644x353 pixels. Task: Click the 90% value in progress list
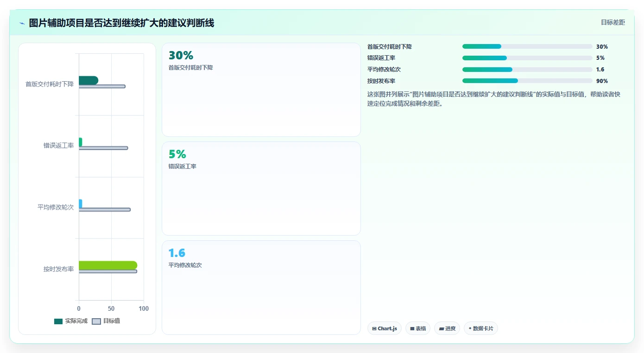pos(602,81)
